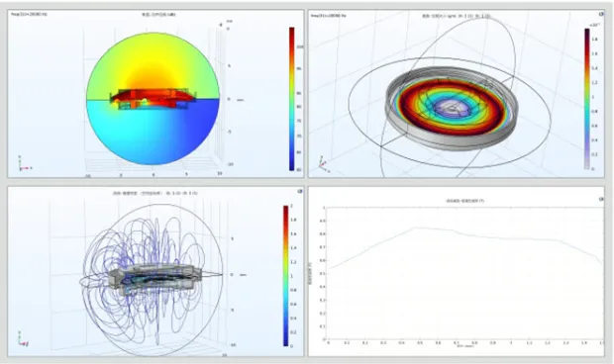Click the title of the sound pressure plot
The image size is (614, 364).
tap(158, 15)
